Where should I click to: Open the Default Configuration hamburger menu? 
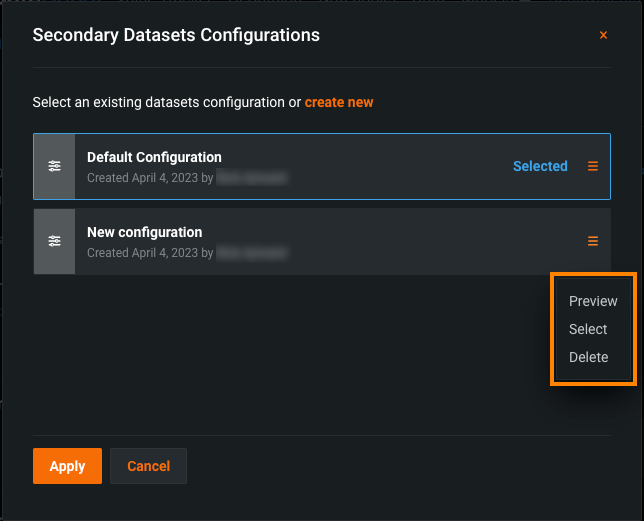(593, 166)
